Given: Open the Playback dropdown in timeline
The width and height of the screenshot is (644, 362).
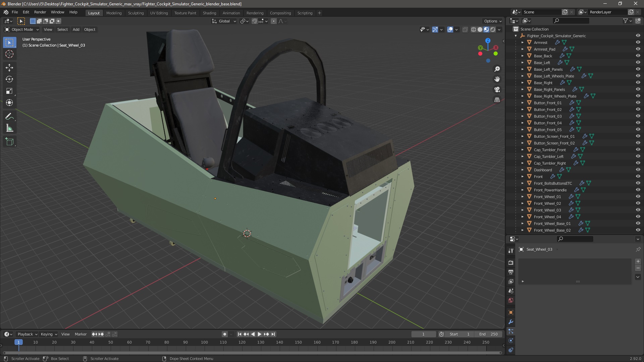Looking at the screenshot, I should [27, 334].
